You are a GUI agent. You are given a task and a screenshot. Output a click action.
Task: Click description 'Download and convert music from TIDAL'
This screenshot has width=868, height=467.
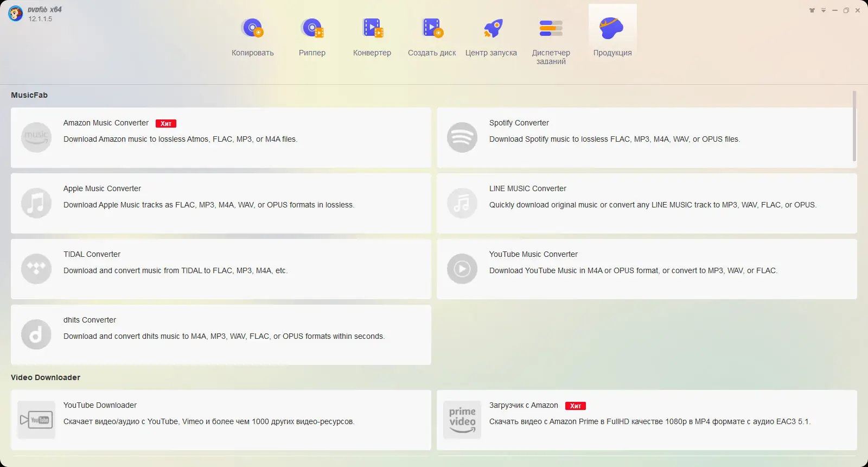(175, 270)
